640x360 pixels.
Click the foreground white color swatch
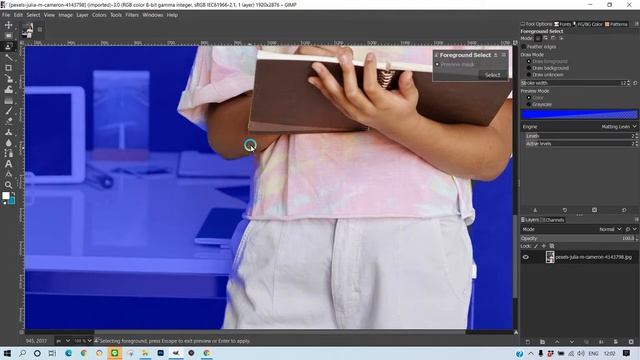point(6,196)
